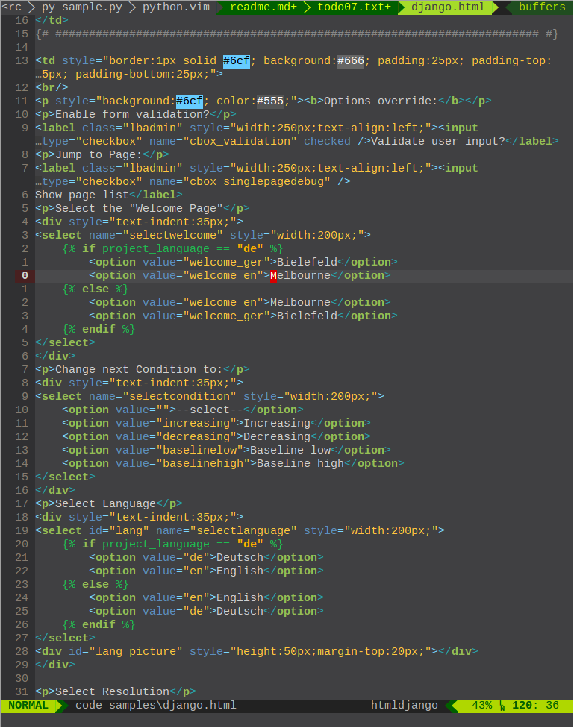Click the 120: 36 line and column readout

click(535, 706)
